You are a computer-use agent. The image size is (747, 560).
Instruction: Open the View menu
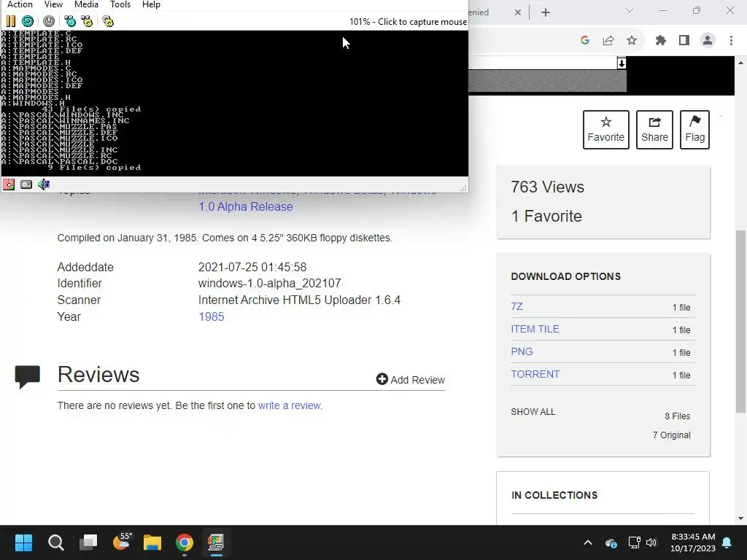(53, 4)
